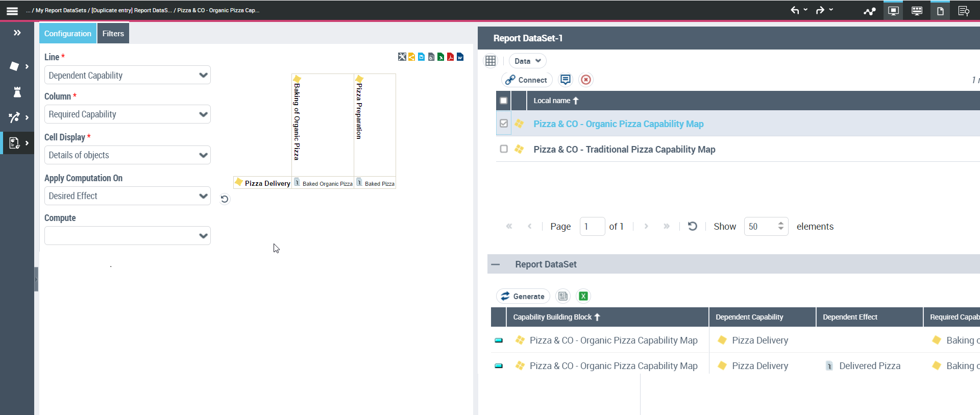Open the Line dropdown showing Dependent Capability
Screen dimensions: 980x415
point(128,76)
